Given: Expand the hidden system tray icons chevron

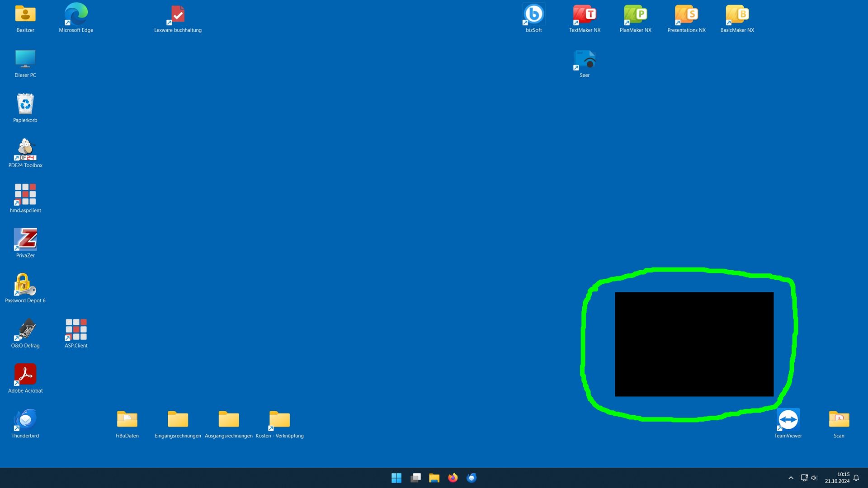Looking at the screenshot, I should pyautogui.click(x=791, y=478).
